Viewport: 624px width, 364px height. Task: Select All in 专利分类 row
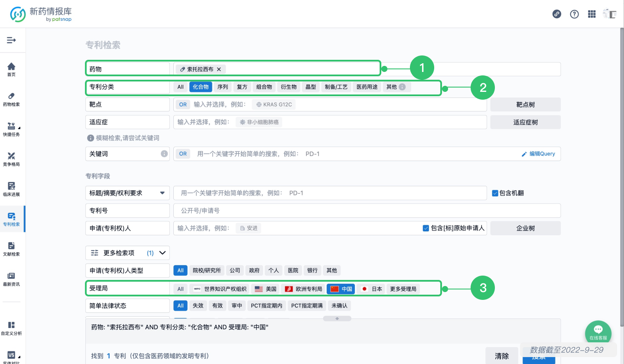click(181, 87)
